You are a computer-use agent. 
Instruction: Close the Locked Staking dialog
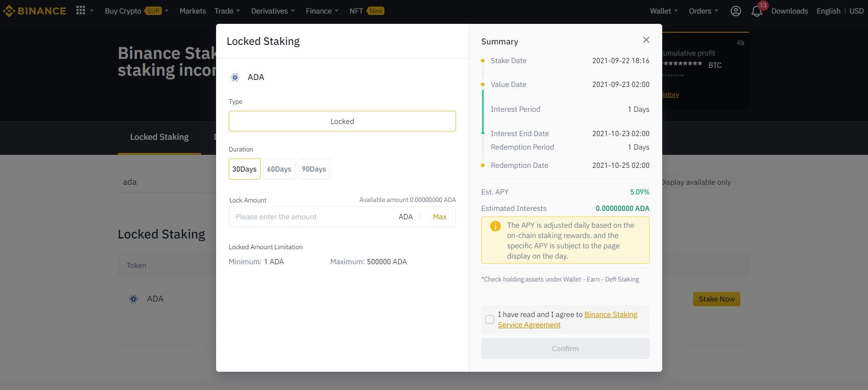(x=646, y=40)
